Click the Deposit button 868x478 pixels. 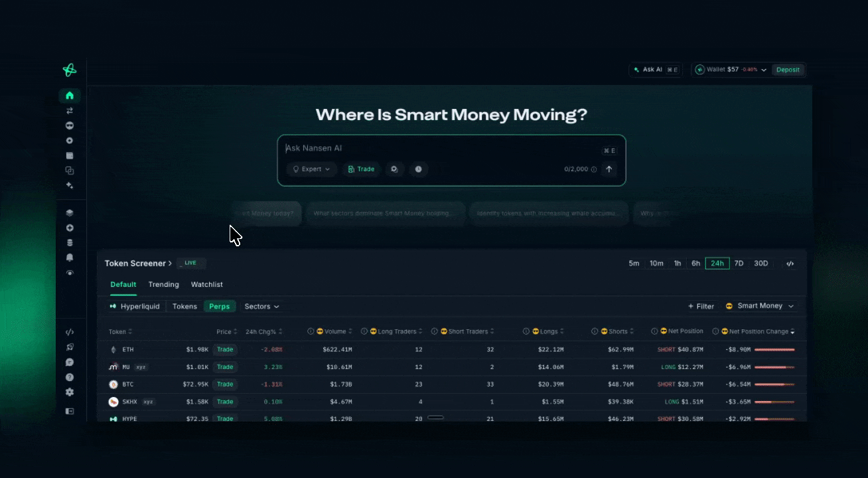(788, 70)
